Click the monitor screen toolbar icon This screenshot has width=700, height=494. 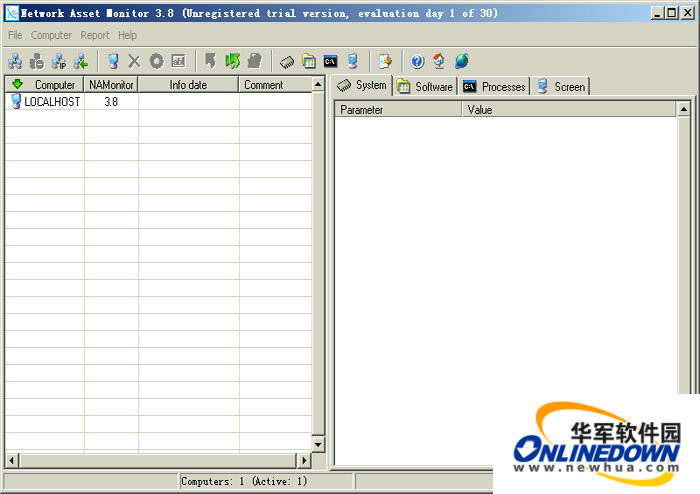[353, 61]
